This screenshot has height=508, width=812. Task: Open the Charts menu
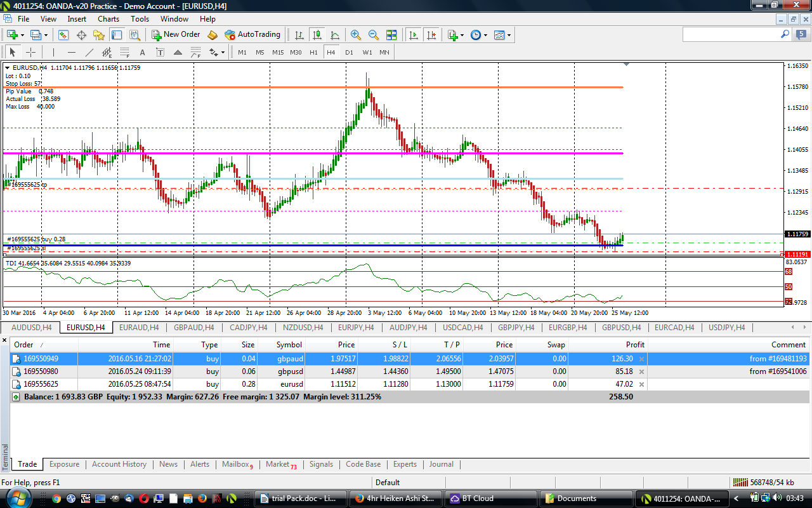108,19
